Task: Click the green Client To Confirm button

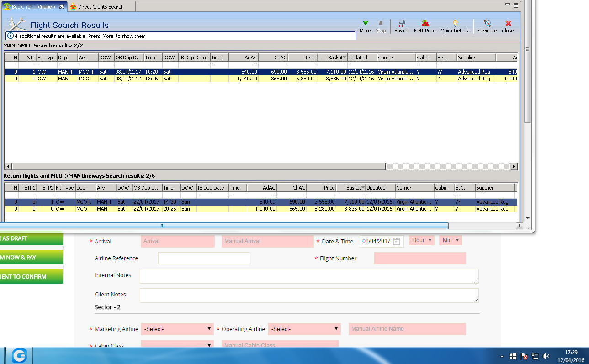Action: pyautogui.click(x=31, y=277)
